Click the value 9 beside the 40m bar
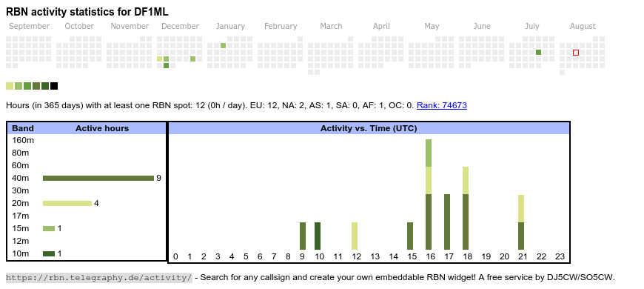644x289 pixels. [x=158, y=178]
